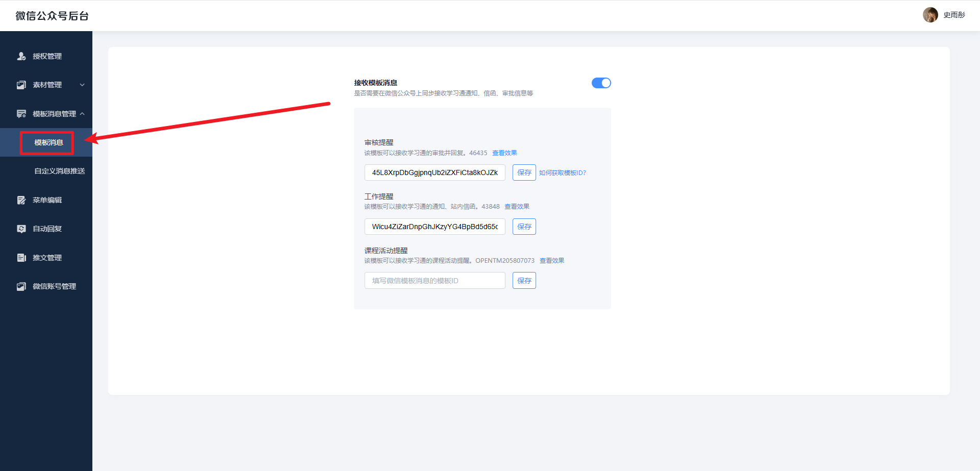Viewport: 980px width, 471px height.
Task: Open the 自定义消息推送 submenu item
Action: (59, 171)
